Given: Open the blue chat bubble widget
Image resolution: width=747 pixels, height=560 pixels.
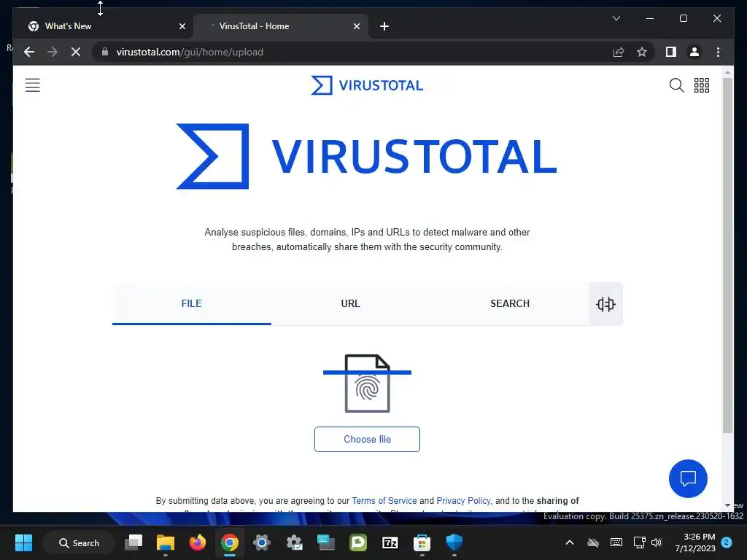Looking at the screenshot, I should tap(688, 478).
